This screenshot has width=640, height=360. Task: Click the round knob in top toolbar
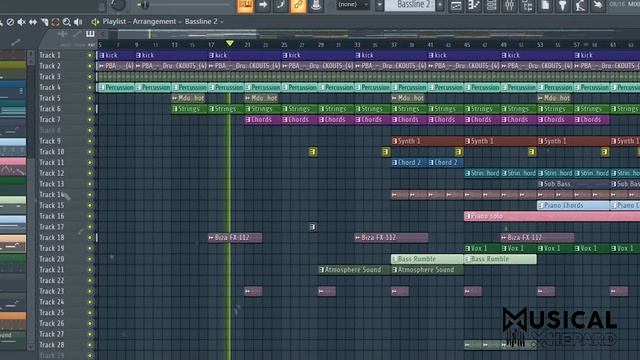click(118, 4)
